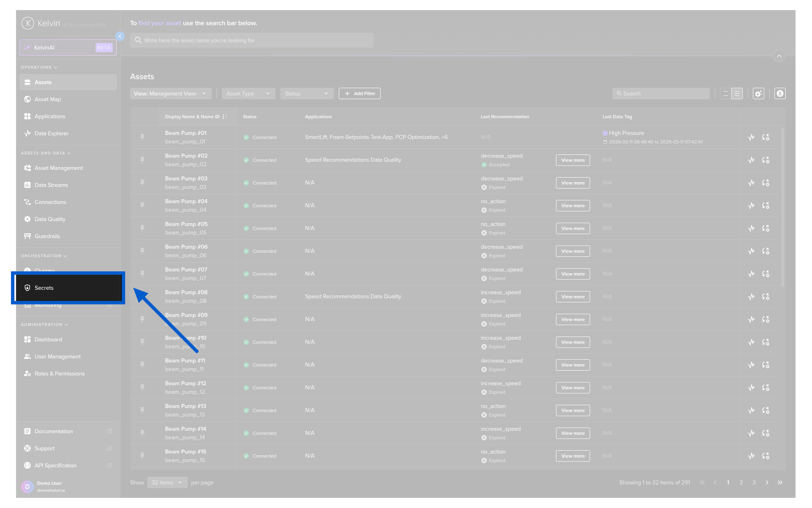Click the Add Filter button
Screen dimensions: 812x508
359,94
